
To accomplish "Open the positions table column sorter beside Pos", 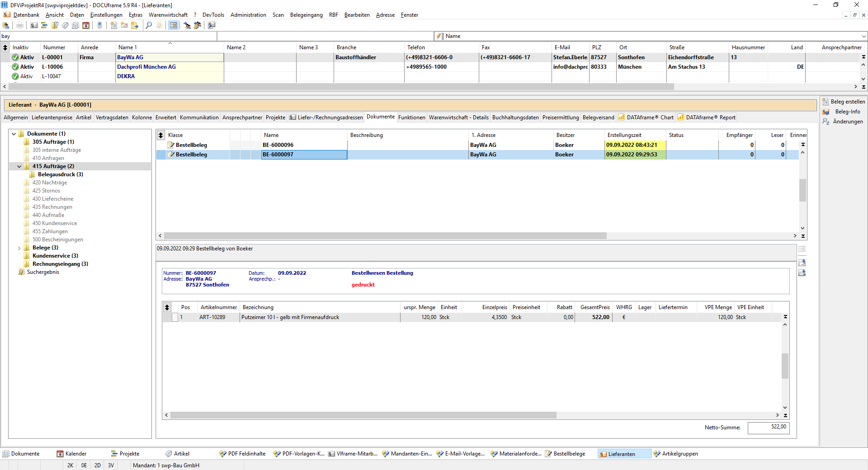I will (x=167, y=307).
